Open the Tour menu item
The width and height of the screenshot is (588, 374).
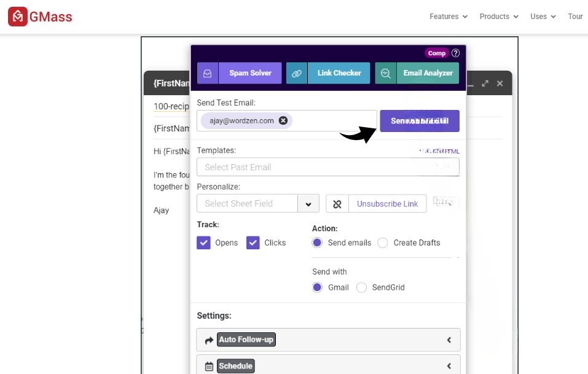tap(575, 17)
